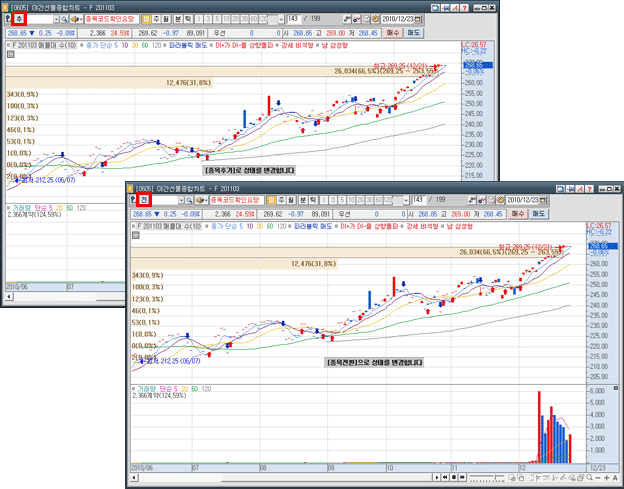Choose the 5 interval button in front window

tap(343, 200)
